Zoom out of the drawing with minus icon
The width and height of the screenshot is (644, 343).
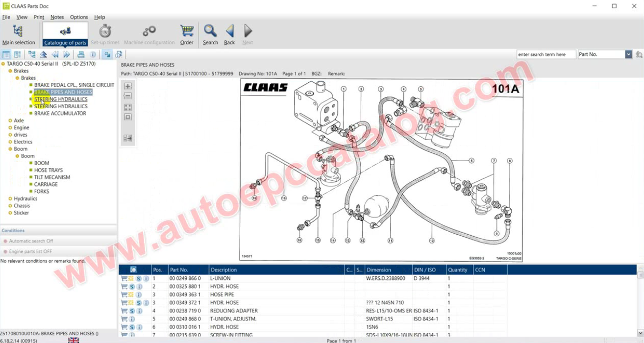point(128,96)
